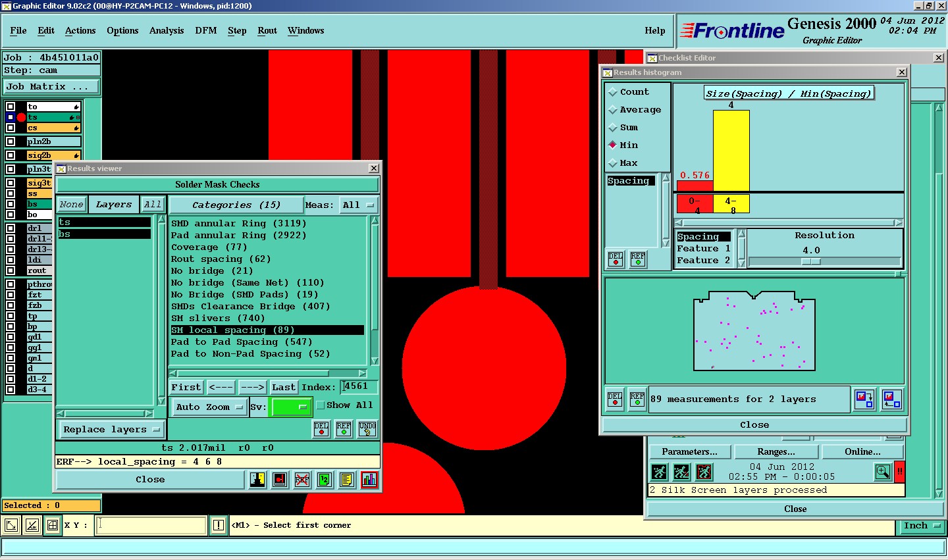Click the First result button
The width and height of the screenshot is (948, 560).
point(186,388)
